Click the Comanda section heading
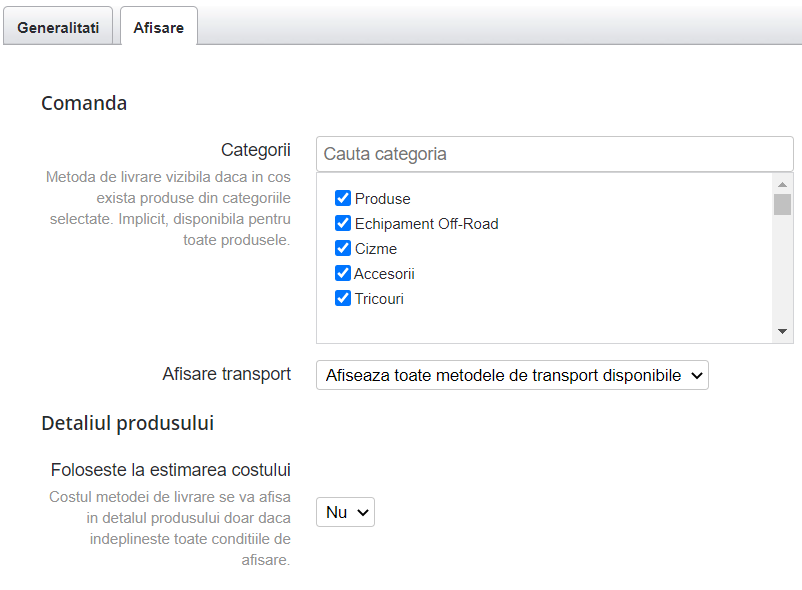The height and width of the screenshot is (590, 802). [84, 103]
